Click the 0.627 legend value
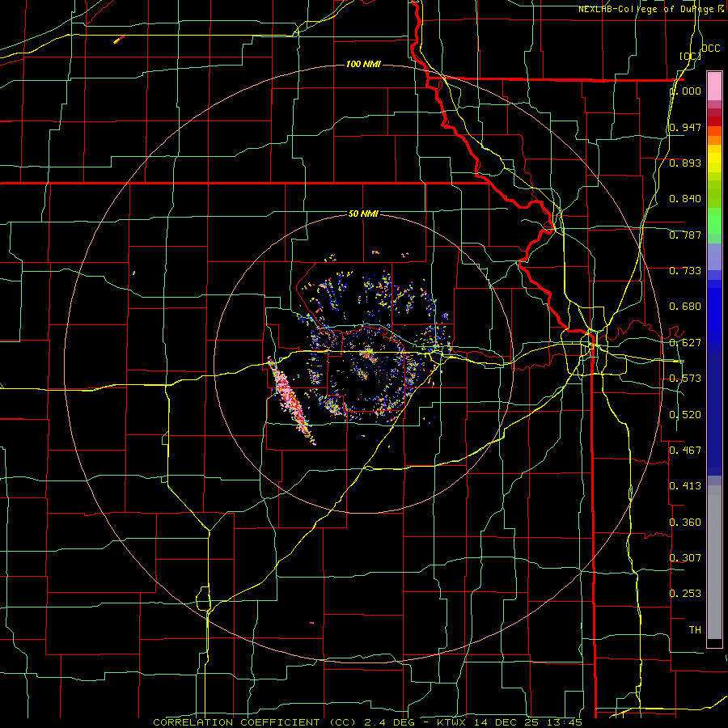728x728 pixels. (x=685, y=343)
